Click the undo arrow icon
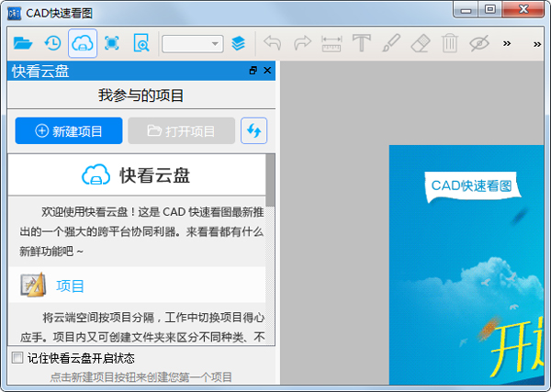 click(273, 43)
